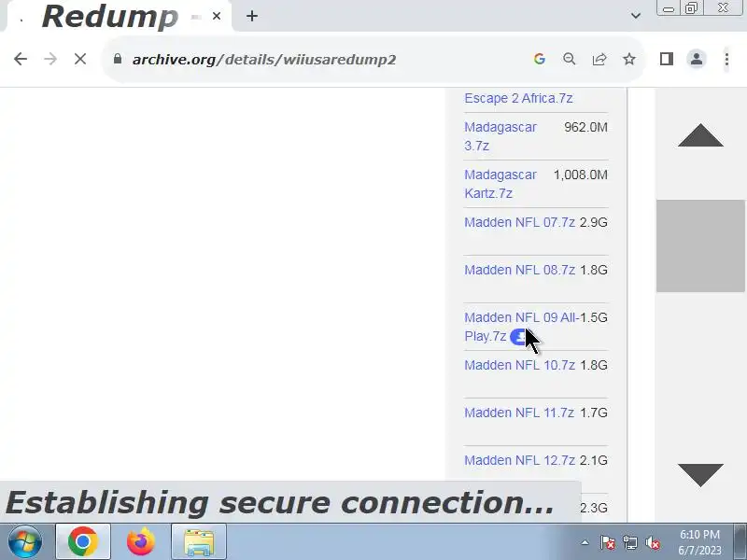Bookmark this page with the star
The height and width of the screenshot is (560, 747).
(x=629, y=59)
